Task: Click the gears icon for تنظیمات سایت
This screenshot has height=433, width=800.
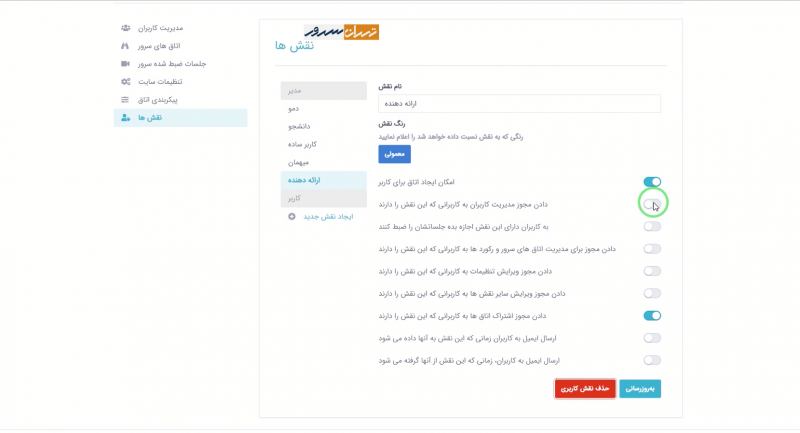Action: pyautogui.click(x=125, y=82)
